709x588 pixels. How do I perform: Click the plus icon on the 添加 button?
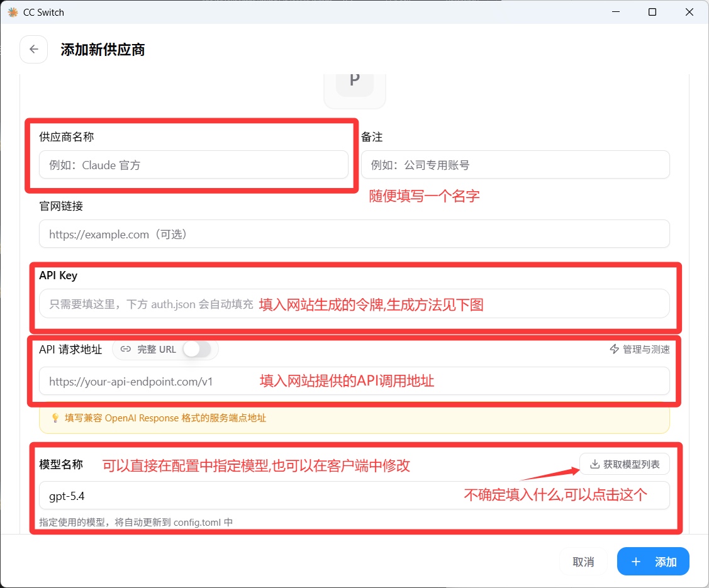(636, 562)
